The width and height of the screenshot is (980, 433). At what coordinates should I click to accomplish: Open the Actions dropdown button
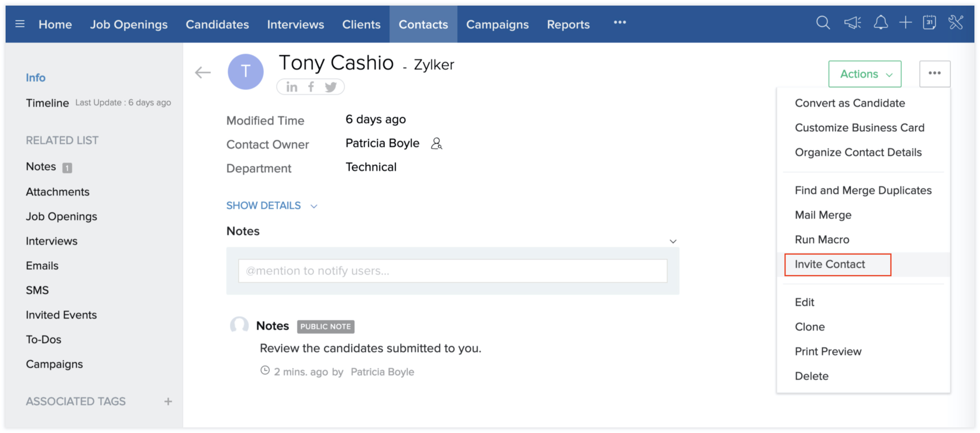point(864,74)
